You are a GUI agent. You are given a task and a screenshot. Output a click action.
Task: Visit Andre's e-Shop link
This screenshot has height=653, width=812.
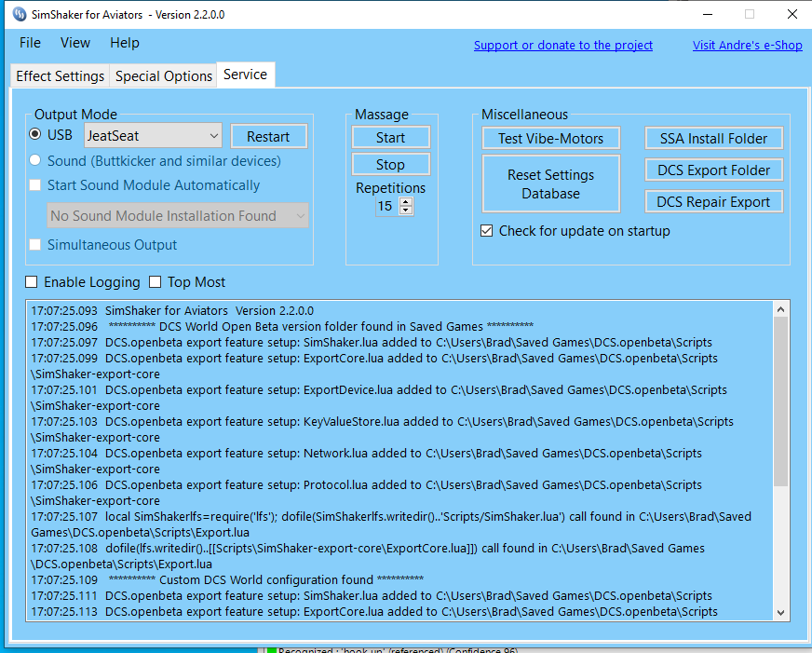point(747,45)
